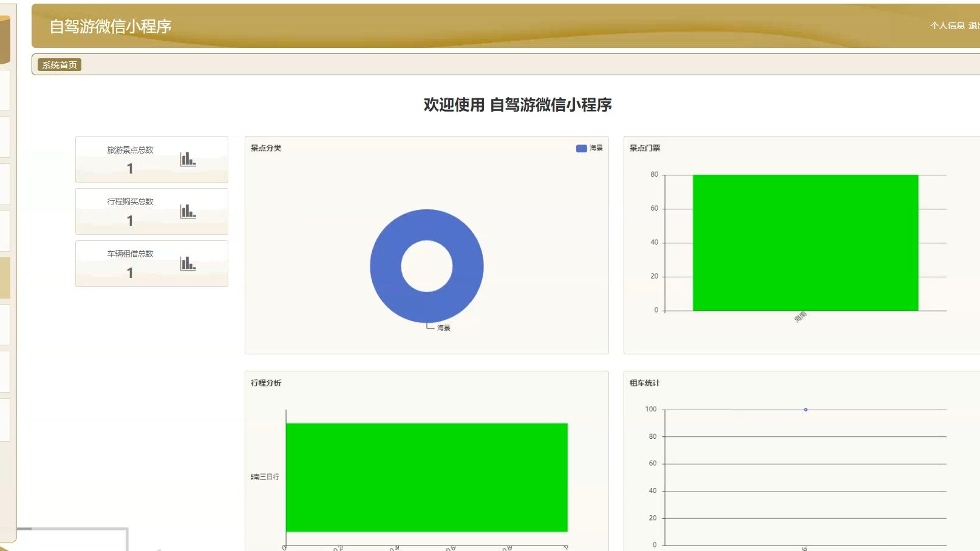
Task: Click the 租车统计 chart title
Action: (645, 383)
